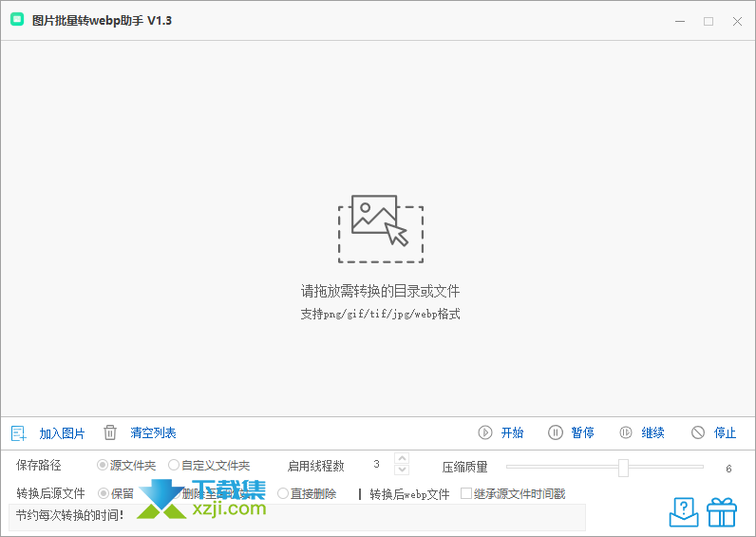The width and height of the screenshot is (756, 537).
Task: Select 直接删除 source file option
Action: click(307, 493)
